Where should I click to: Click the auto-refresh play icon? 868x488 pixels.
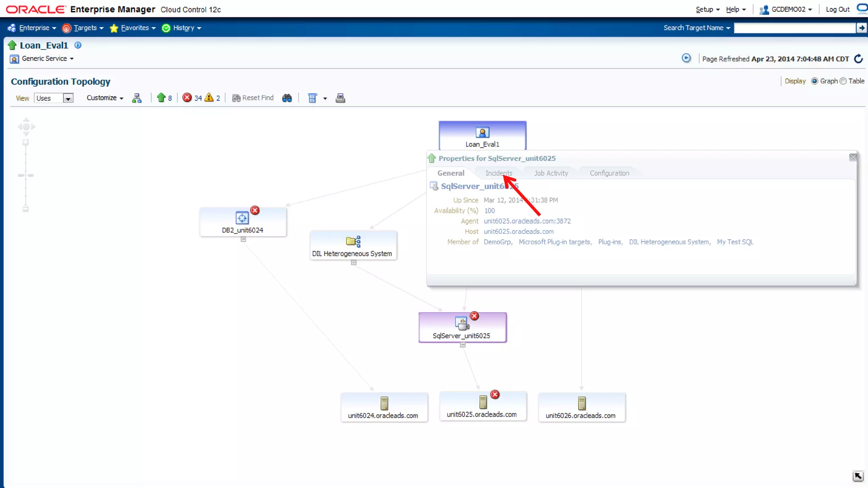pos(686,58)
